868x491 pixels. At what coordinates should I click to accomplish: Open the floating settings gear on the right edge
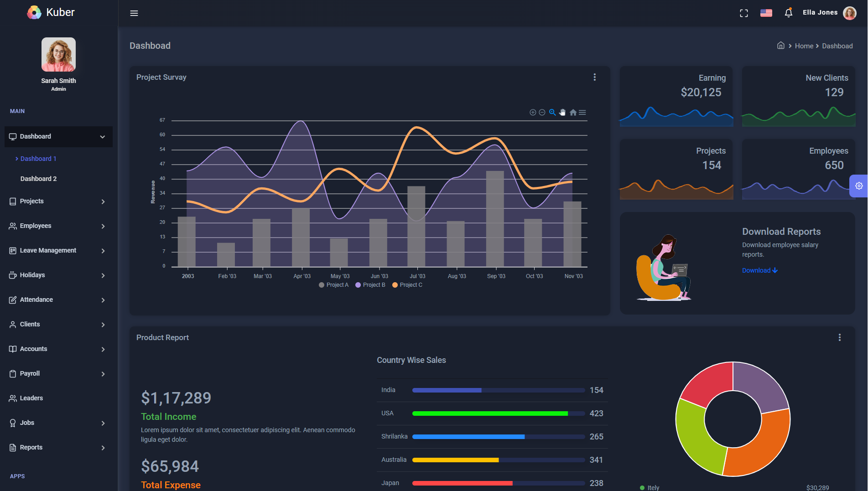[x=859, y=186]
